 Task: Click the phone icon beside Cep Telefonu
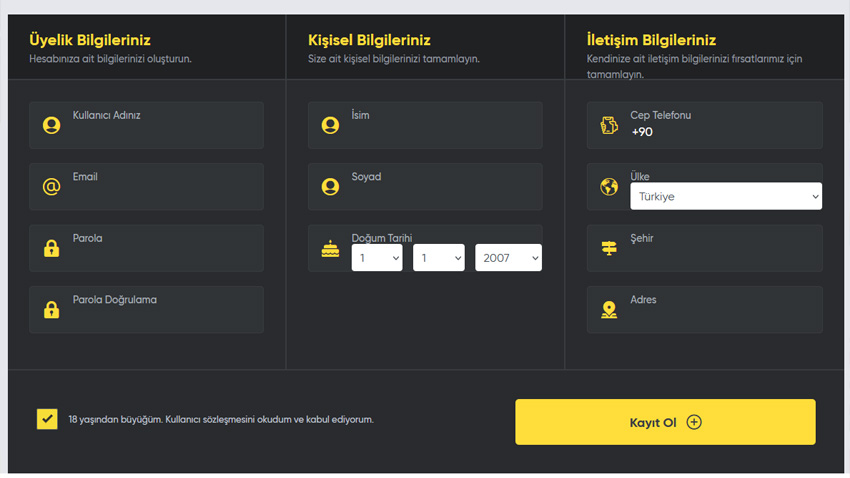click(608, 125)
